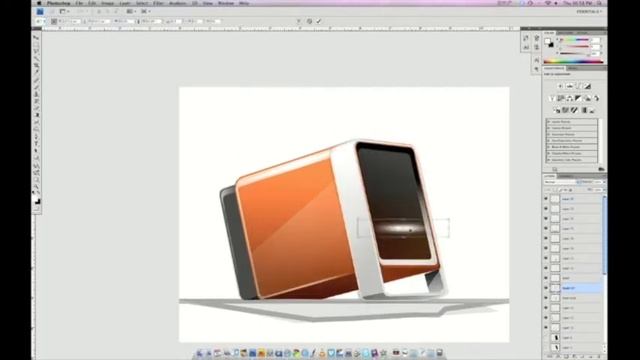640x360 pixels.
Task: Add a Hue/Saturation adjustment
Action: click(561, 98)
